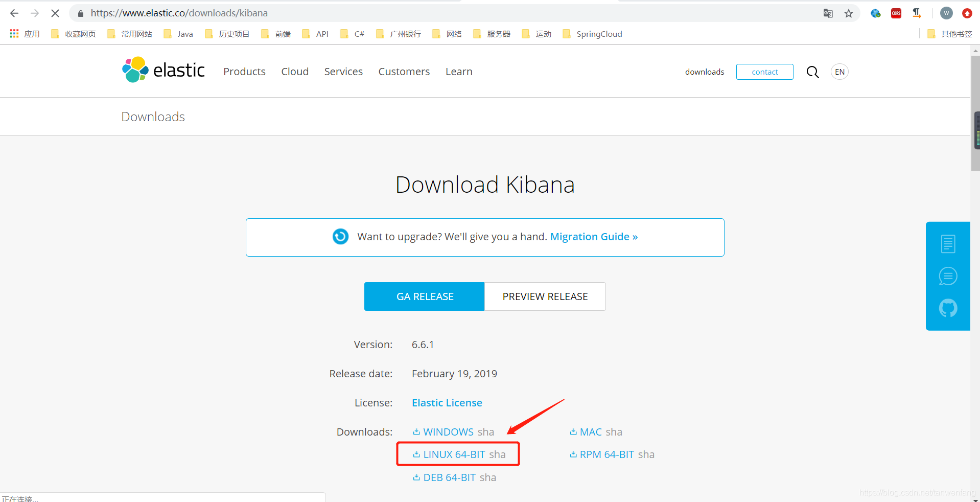Open the 收藏网页 bookmark folder
The height and width of the screenshot is (502, 980).
74,34
